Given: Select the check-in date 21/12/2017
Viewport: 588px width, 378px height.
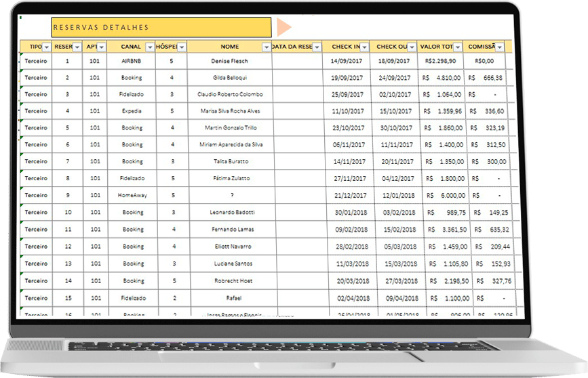Looking at the screenshot, I should [x=349, y=195].
